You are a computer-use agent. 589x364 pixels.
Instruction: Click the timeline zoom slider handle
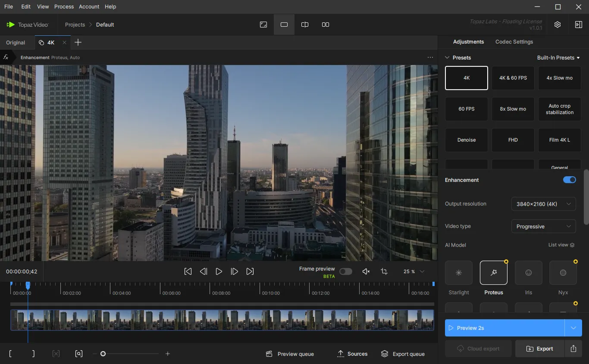[103, 354]
